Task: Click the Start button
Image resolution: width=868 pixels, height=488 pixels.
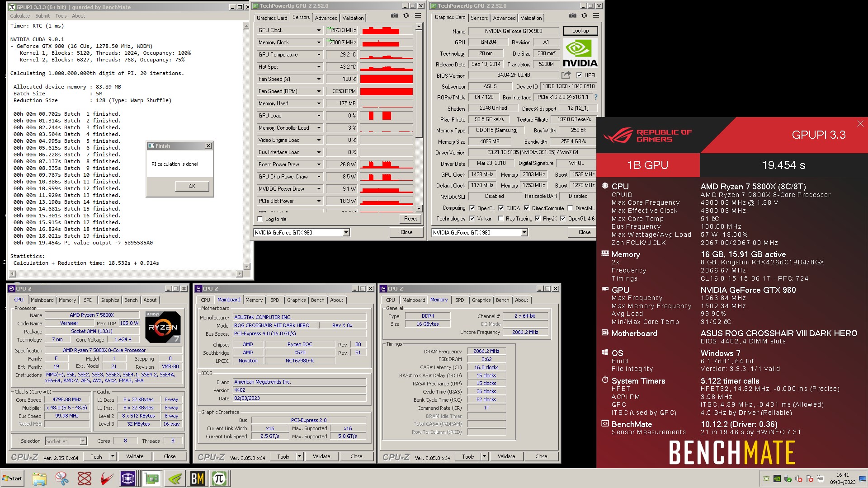Action: [13, 479]
